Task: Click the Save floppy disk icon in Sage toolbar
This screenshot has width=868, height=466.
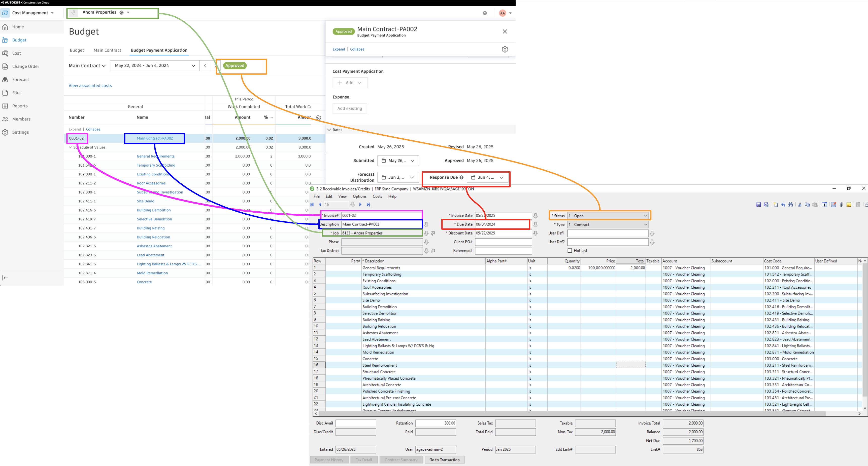Action: coord(758,205)
